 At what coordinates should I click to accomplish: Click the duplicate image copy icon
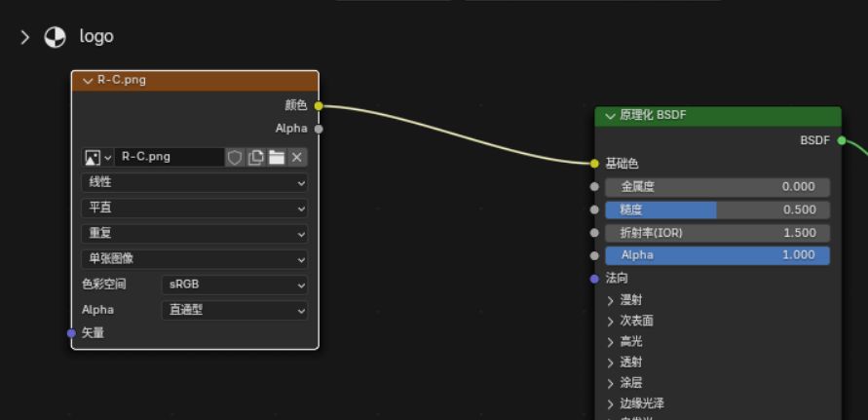256,157
